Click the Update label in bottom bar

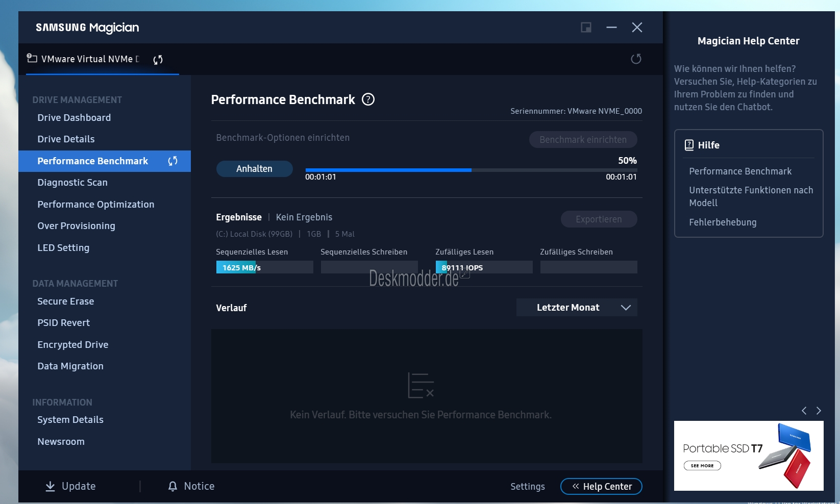click(x=79, y=487)
